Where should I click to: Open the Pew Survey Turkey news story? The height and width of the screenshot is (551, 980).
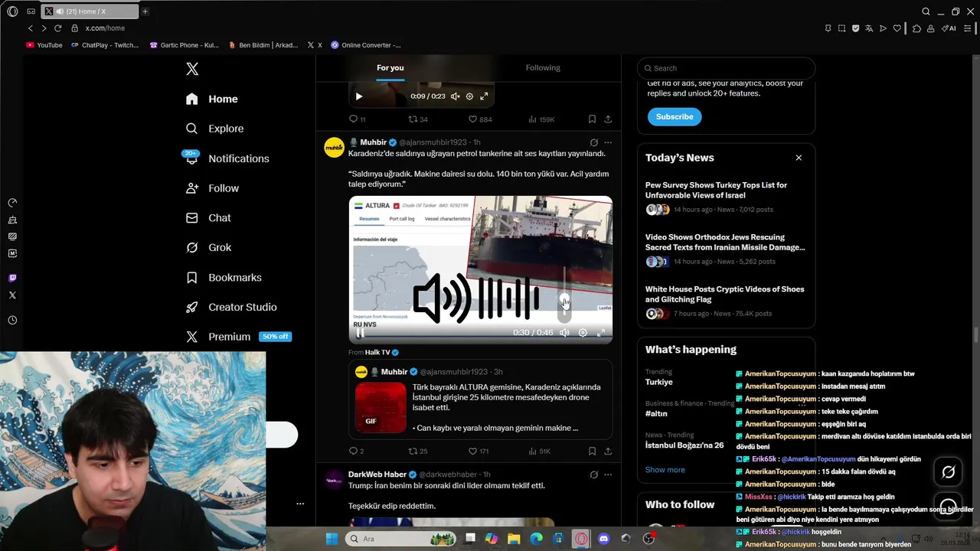(725, 197)
